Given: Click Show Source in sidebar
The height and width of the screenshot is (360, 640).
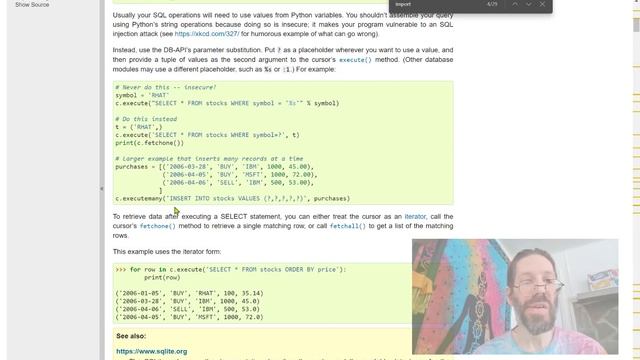Looking at the screenshot, I should point(32,4).
